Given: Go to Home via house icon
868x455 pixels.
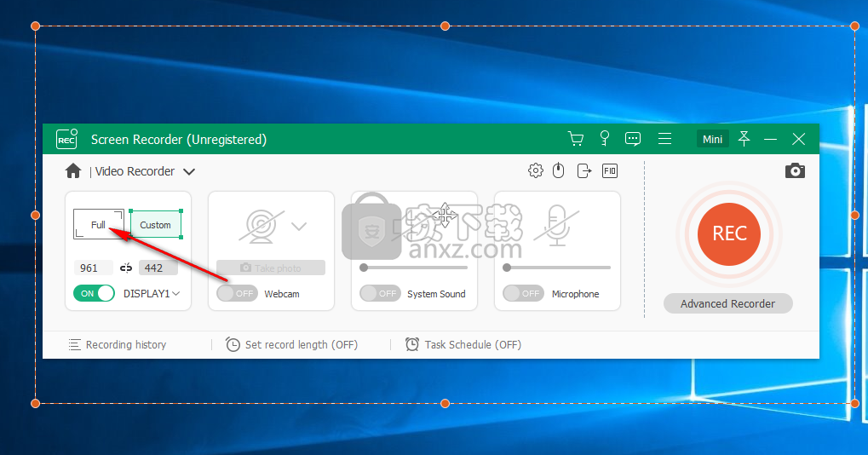Looking at the screenshot, I should 73,171.
